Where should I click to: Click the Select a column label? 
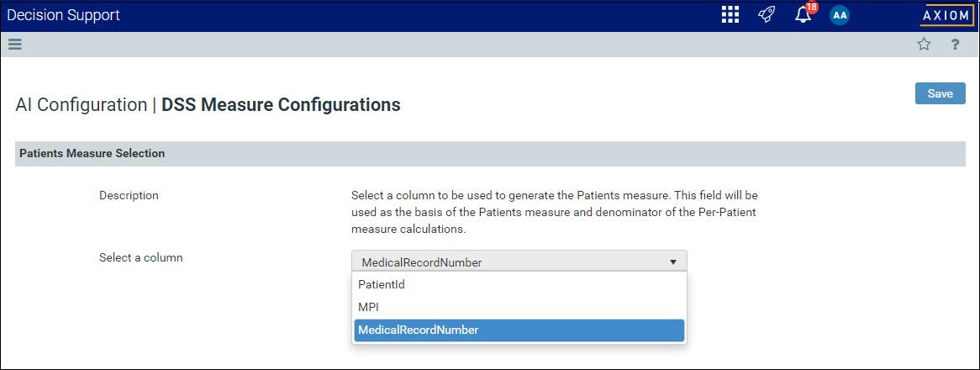(141, 257)
